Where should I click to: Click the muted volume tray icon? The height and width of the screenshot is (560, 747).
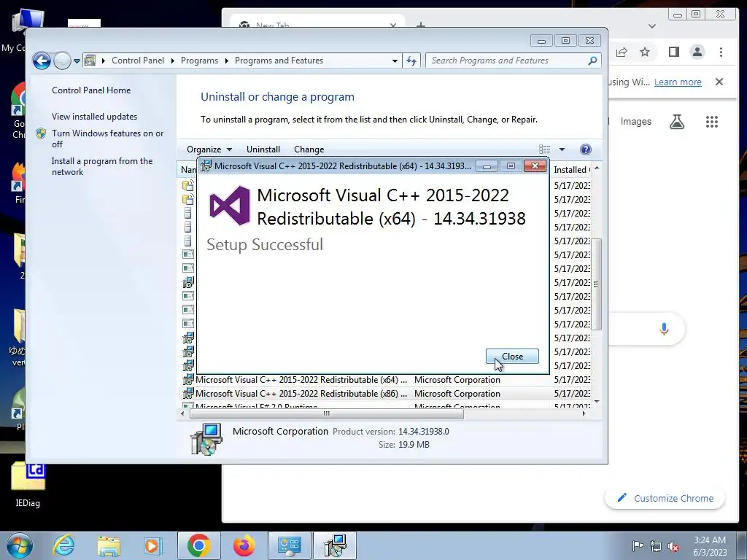(673, 546)
